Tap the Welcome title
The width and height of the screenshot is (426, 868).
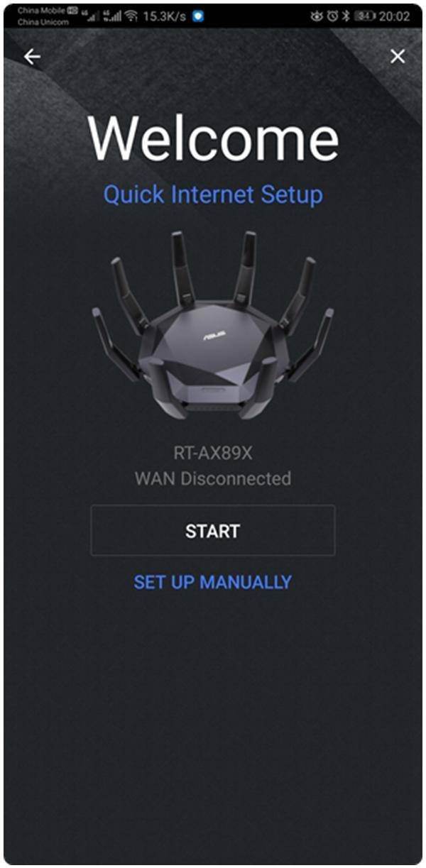coord(213,137)
